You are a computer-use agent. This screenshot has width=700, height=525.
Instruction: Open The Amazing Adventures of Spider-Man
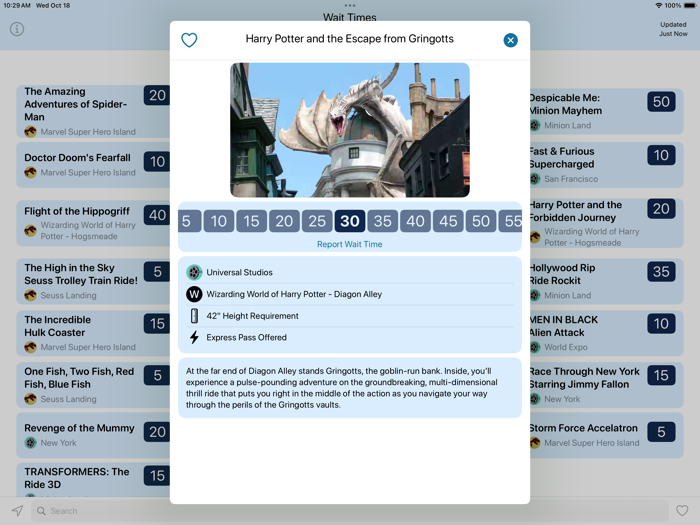coord(93,111)
